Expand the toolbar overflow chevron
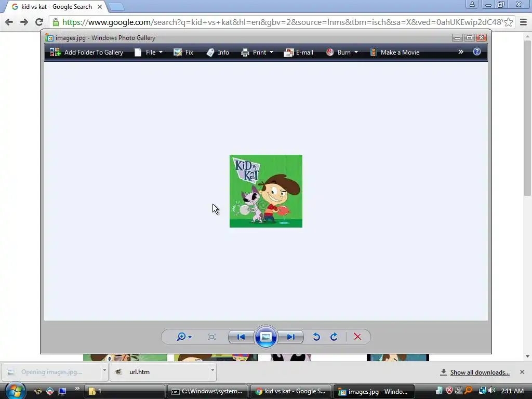 [x=460, y=52]
